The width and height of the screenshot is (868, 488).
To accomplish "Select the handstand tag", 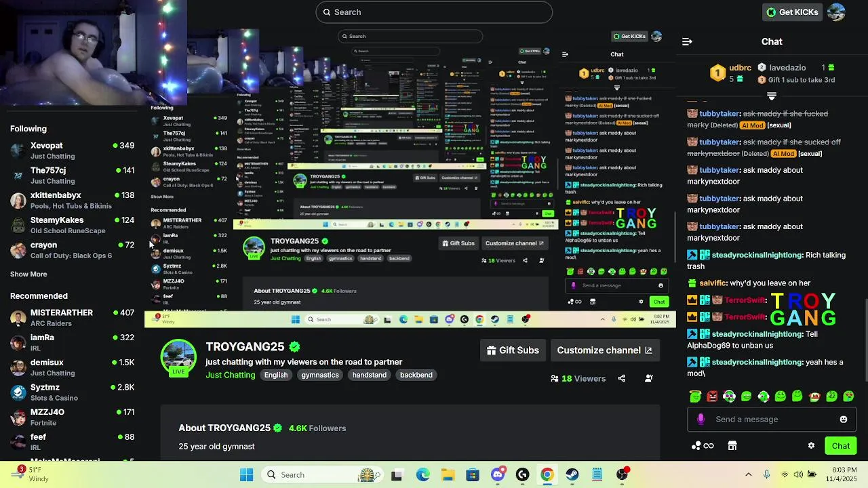I will click(369, 375).
